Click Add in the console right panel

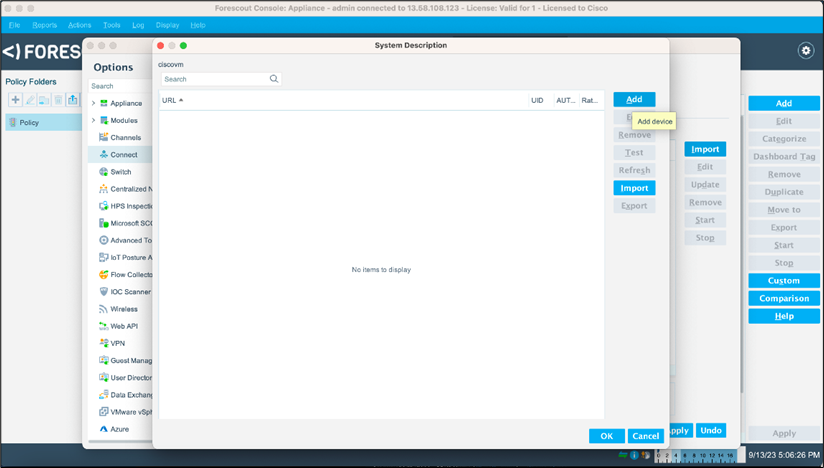tap(784, 103)
